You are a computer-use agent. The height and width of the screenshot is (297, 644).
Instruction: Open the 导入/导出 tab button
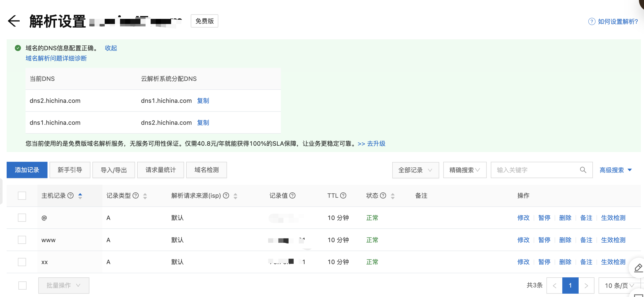point(114,170)
